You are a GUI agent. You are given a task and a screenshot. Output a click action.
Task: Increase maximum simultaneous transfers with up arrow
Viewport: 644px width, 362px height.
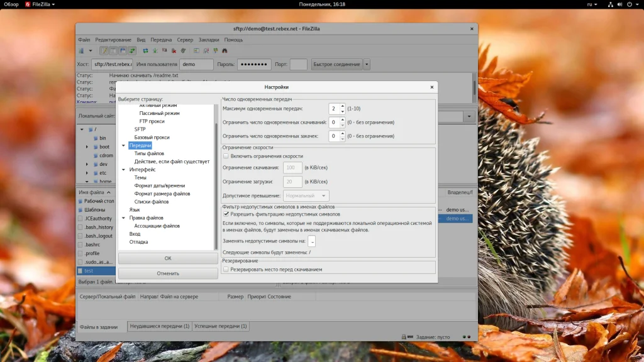(342, 106)
